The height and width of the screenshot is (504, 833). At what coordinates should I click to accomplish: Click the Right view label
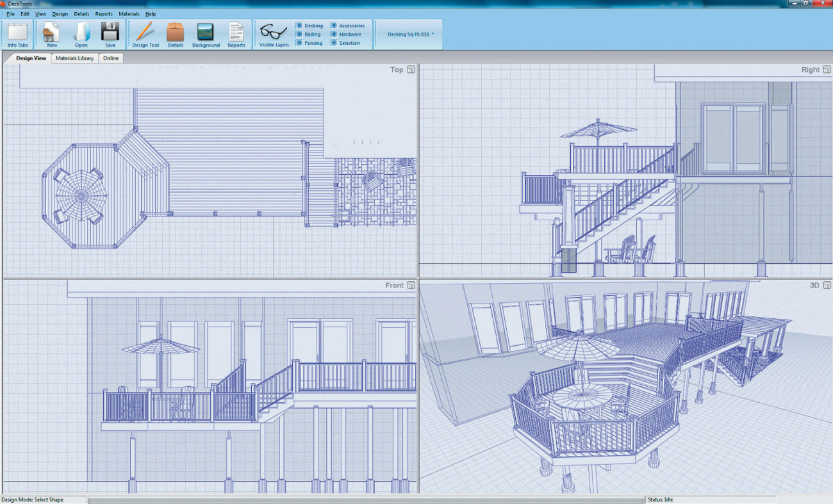click(811, 69)
